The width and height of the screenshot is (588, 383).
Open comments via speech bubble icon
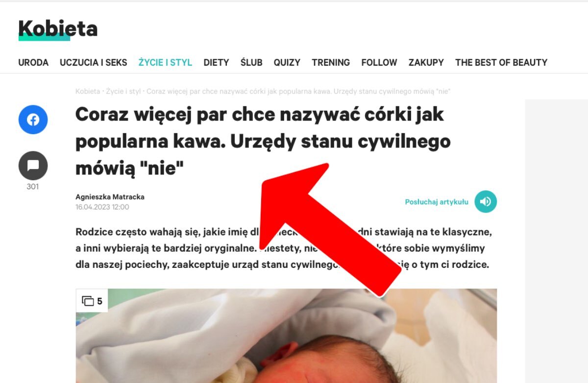point(33,166)
